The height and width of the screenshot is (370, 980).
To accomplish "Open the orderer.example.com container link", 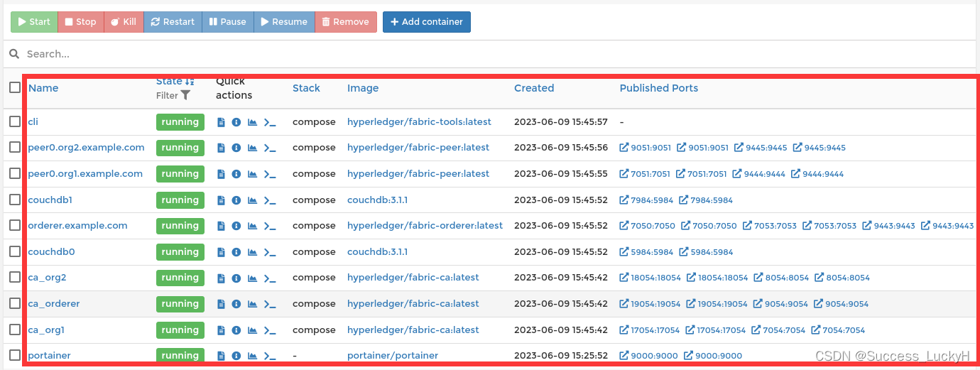I will [x=77, y=226].
